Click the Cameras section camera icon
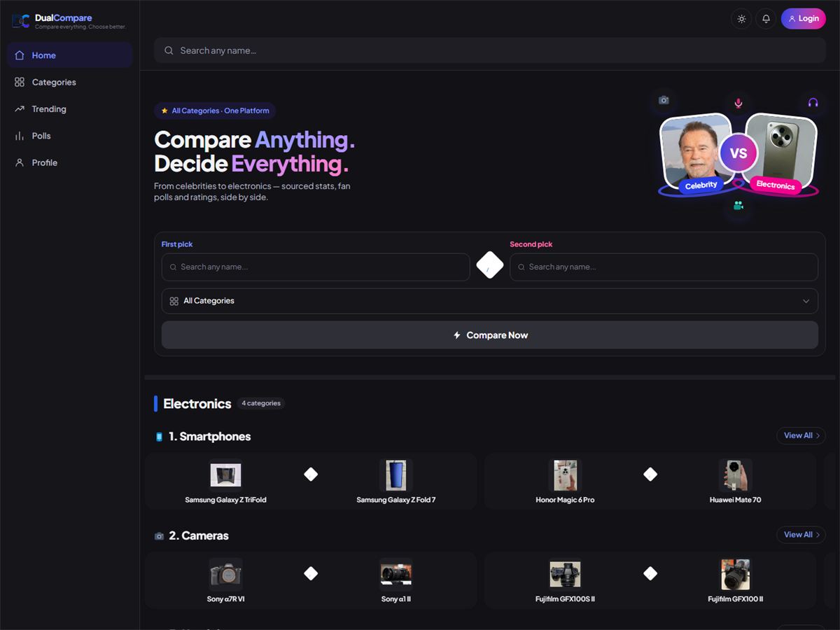This screenshot has width=840, height=630. (159, 536)
